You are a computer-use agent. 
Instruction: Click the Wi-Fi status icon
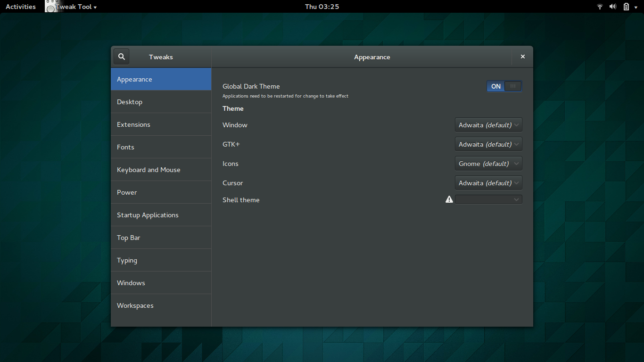point(599,6)
